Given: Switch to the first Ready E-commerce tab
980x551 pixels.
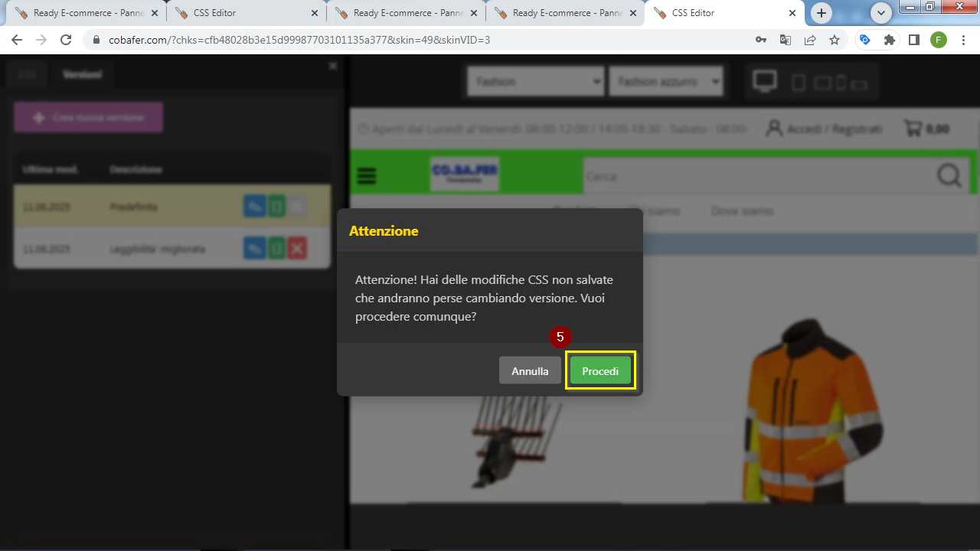Looking at the screenshot, I should [x=86, y=13].
